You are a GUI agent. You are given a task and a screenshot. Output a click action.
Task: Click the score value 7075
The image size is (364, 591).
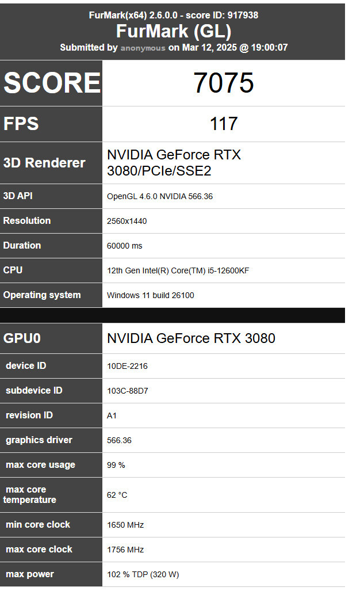(223, 83)
